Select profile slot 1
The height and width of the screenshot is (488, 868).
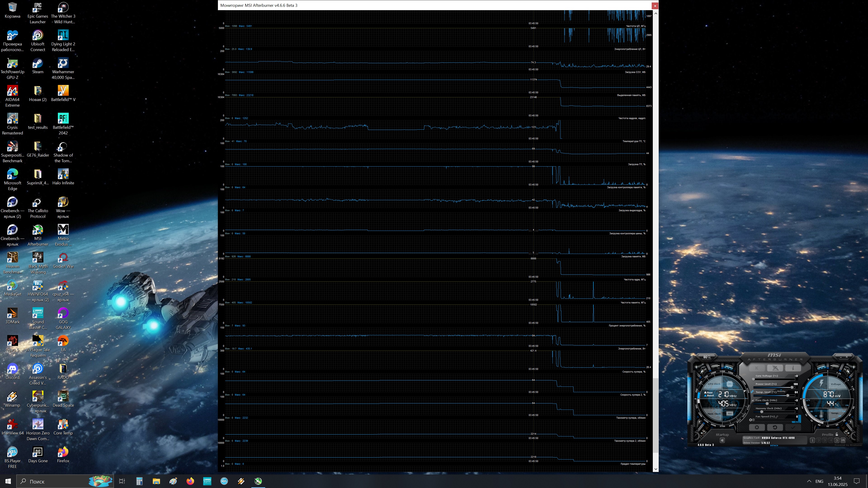tap(812, 441)
